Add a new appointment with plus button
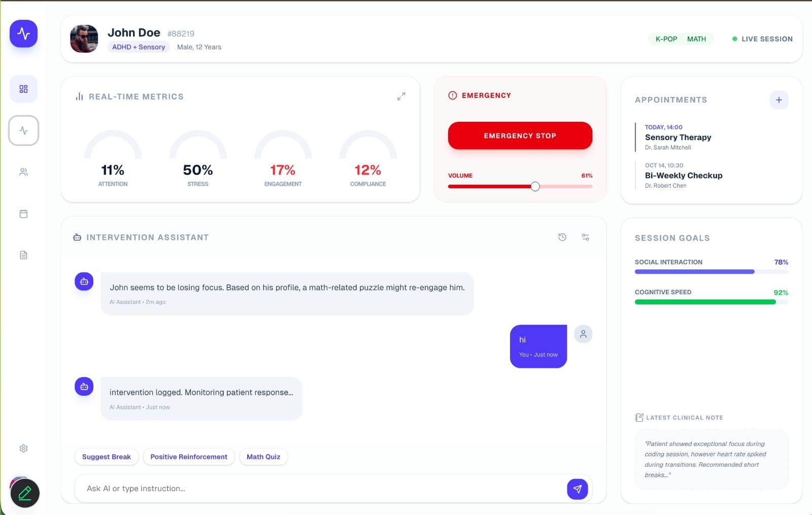 (778, 100)
